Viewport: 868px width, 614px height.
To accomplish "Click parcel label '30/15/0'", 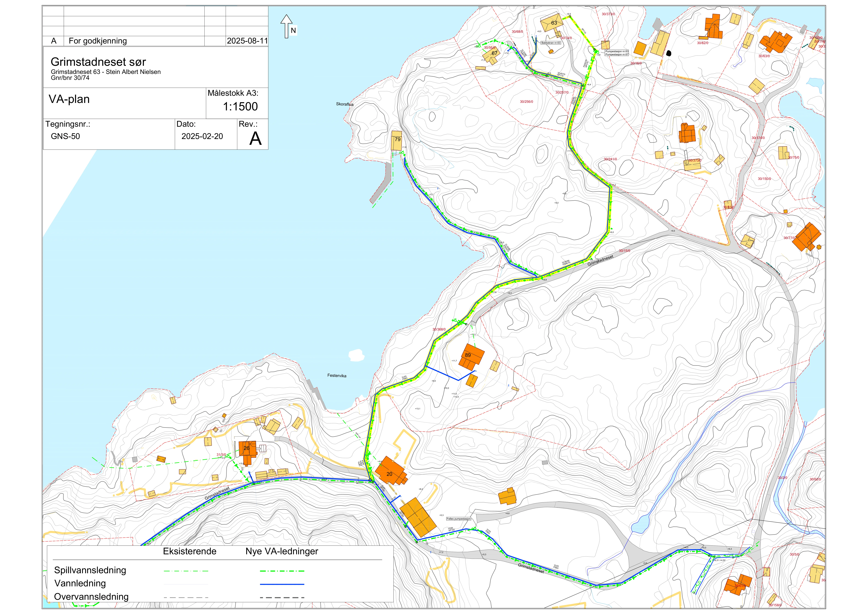I will [x=625, y=251].
